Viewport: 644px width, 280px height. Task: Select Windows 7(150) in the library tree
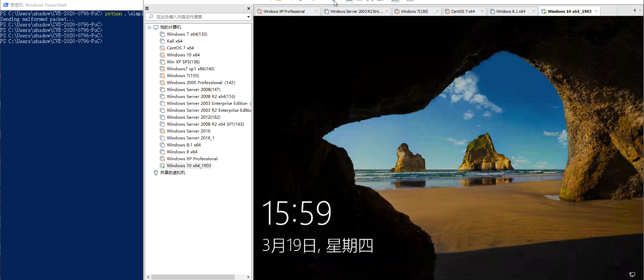click(x=183, y=76)
